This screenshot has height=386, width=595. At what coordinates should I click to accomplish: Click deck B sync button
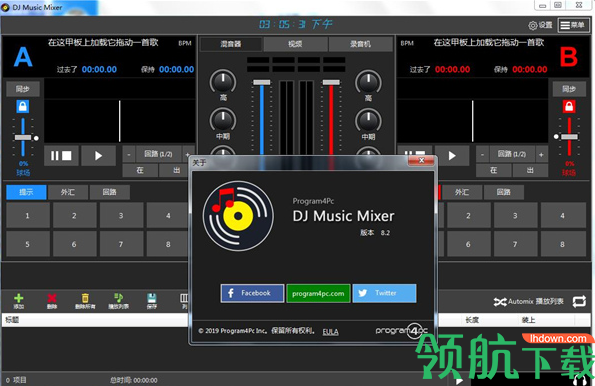[x=569, y=89]
